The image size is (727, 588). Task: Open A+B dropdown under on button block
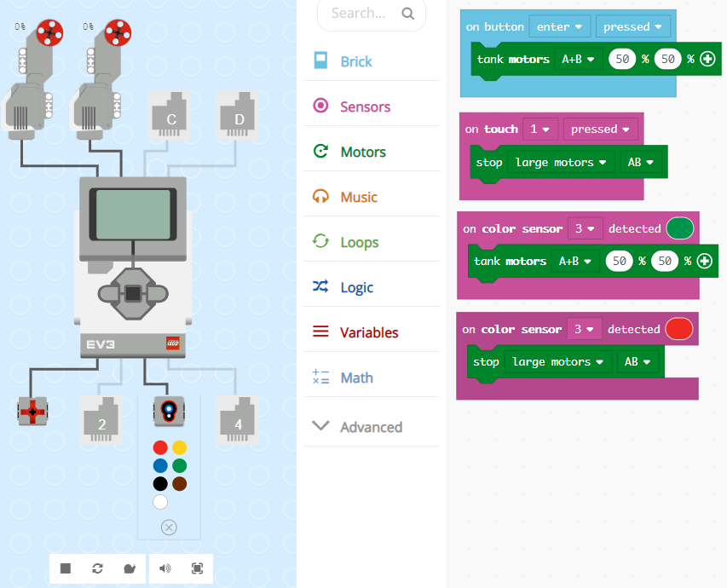point(578,59)
